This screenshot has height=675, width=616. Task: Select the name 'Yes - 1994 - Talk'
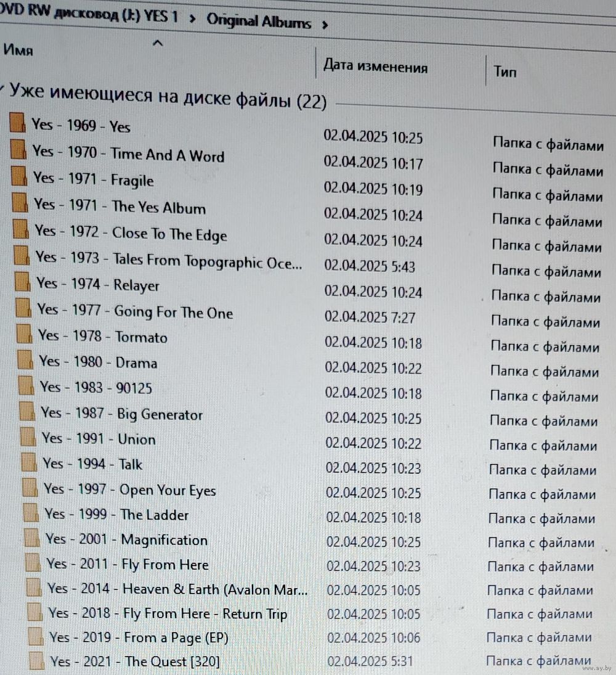(x=92, y=464)
